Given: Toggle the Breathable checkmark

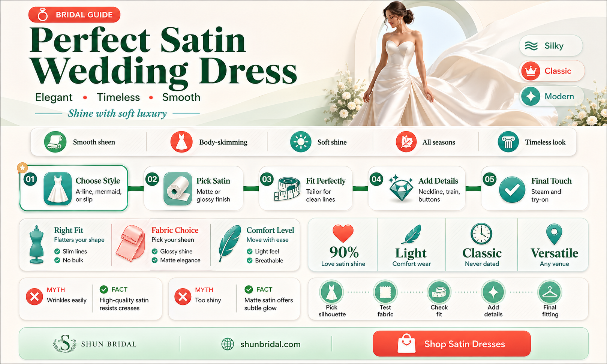Looking at the screenshot, I should (x=250, y=261).
